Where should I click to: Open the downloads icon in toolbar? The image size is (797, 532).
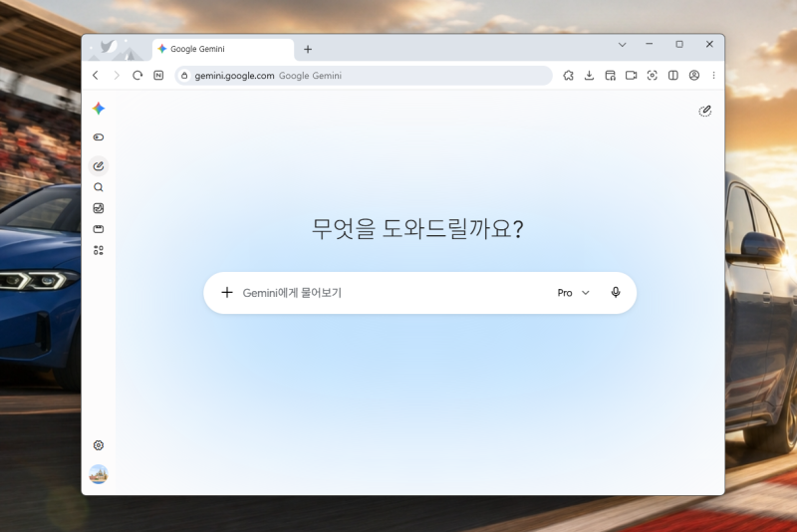pos(589,75)
